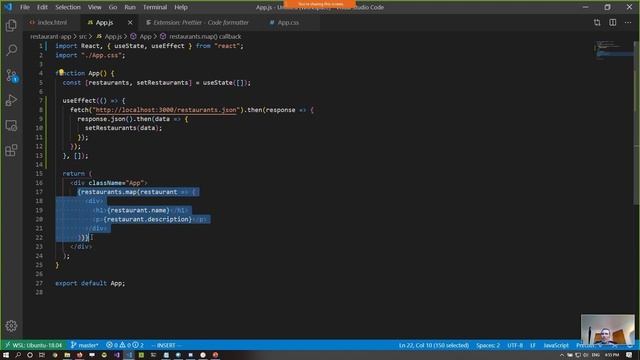640x360 pixels.
Task: Click the ENG input language indicator
Action: pos(596,355)
